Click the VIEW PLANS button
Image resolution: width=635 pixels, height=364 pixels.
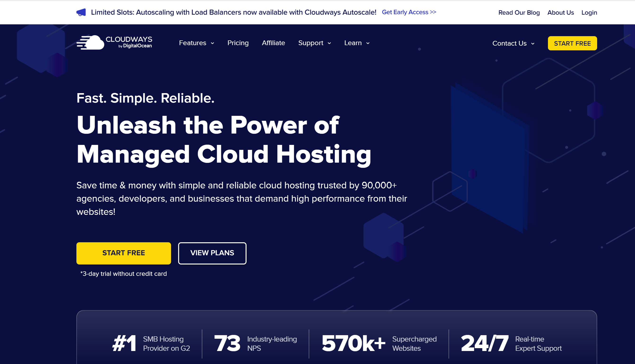[212, 253]
